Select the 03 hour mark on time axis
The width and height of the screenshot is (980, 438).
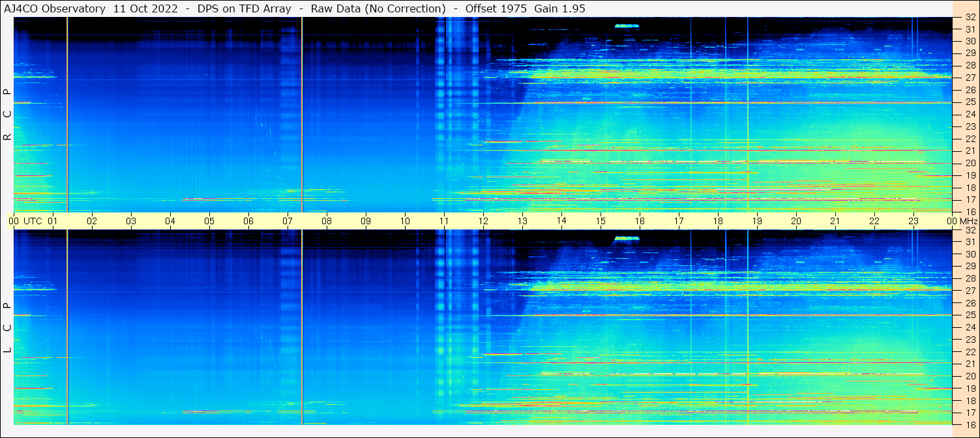(131, 221)
